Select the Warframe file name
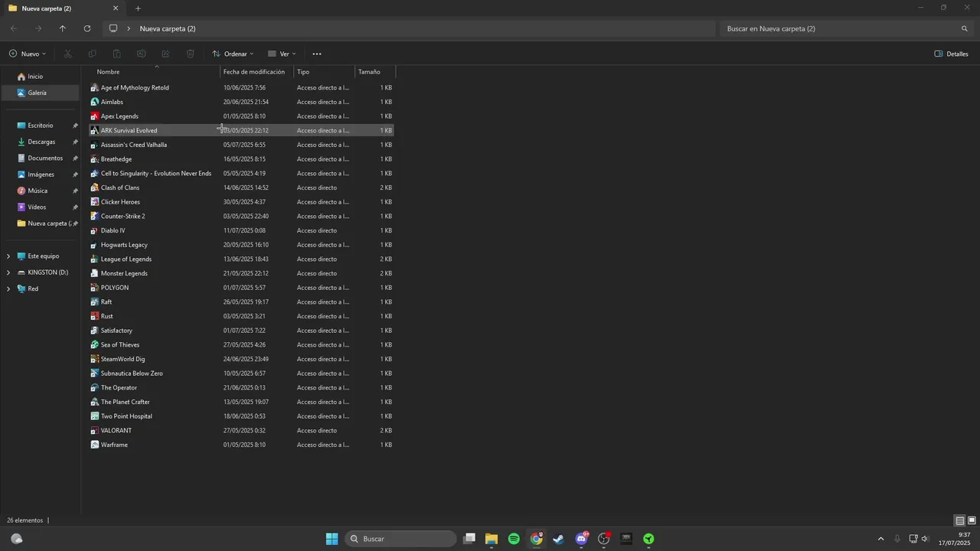The width and height of the screenshot is (980, 551). tap(114, 445)
